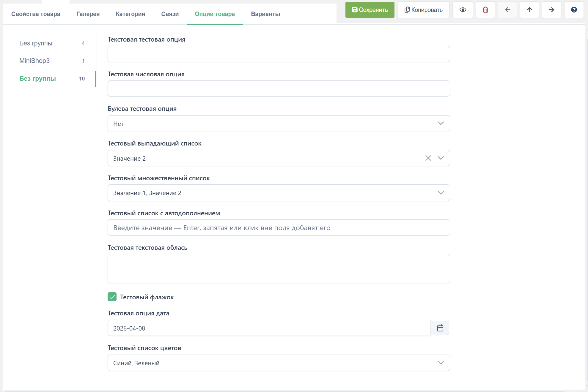Clear the Значение 2 selection with X
The image size is (588, 392).
pos(428,158)
